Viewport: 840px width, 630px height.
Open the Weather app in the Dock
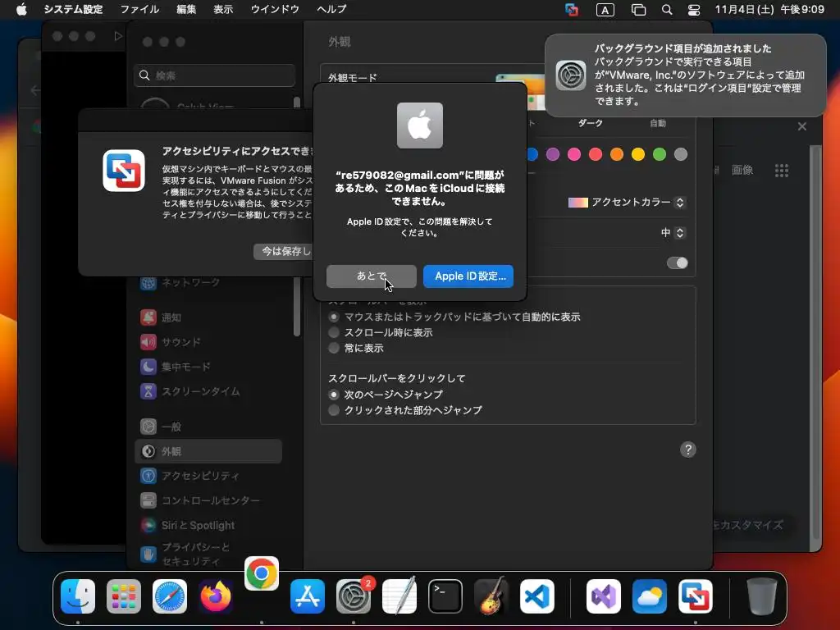(650, 596)
